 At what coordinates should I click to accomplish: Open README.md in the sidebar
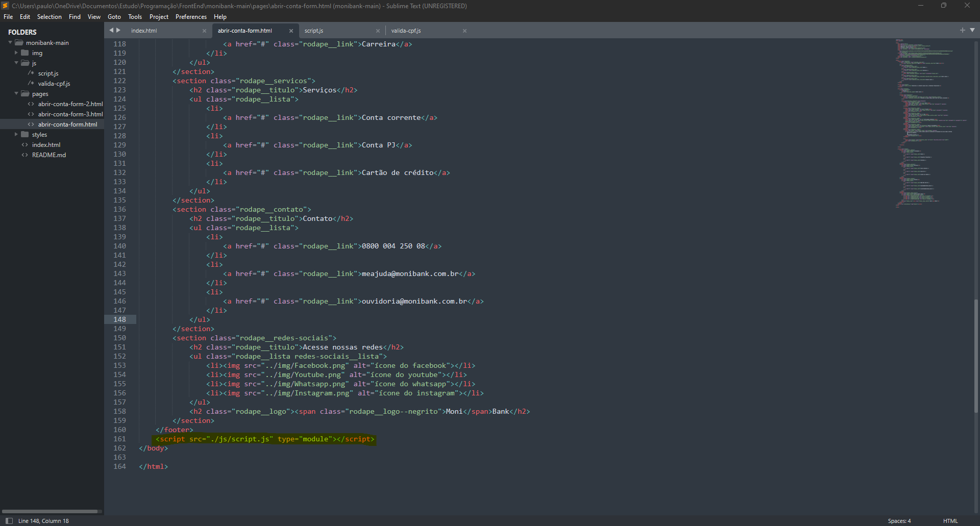point(49,155)
